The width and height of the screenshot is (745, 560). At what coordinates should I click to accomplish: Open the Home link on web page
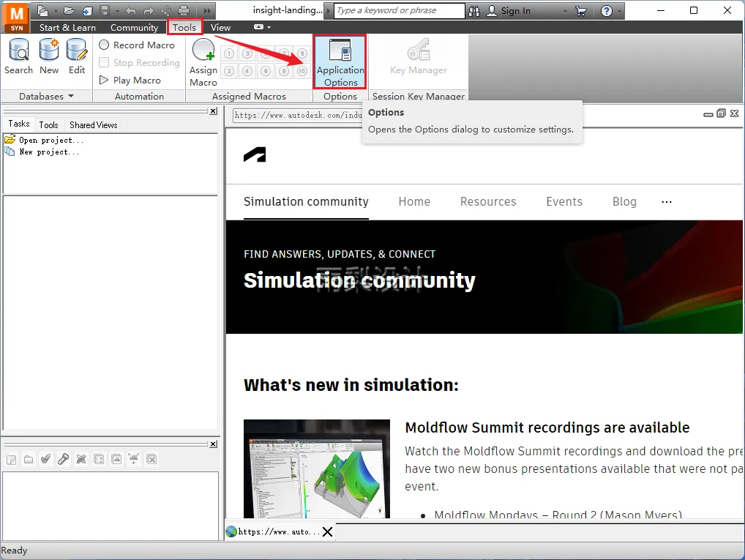[x=414, y=201]
